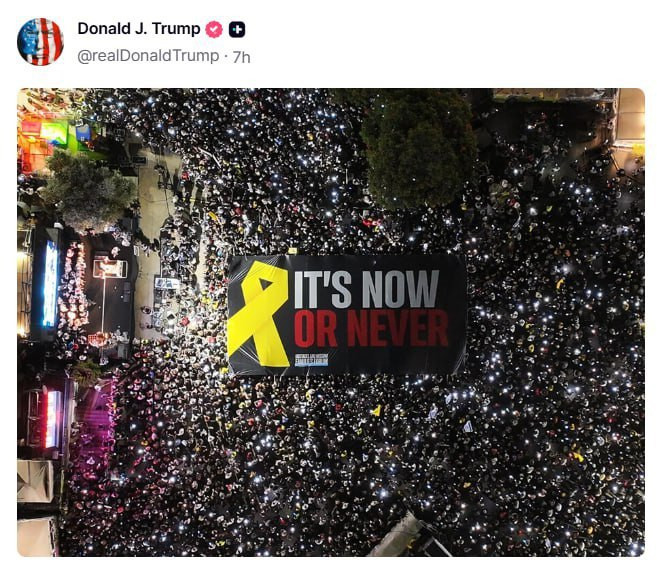This screenshot has width=657, height=567.
Task: Open the Donald J. Trump display name
Action: pyautogui.click(x=139, y=29)
